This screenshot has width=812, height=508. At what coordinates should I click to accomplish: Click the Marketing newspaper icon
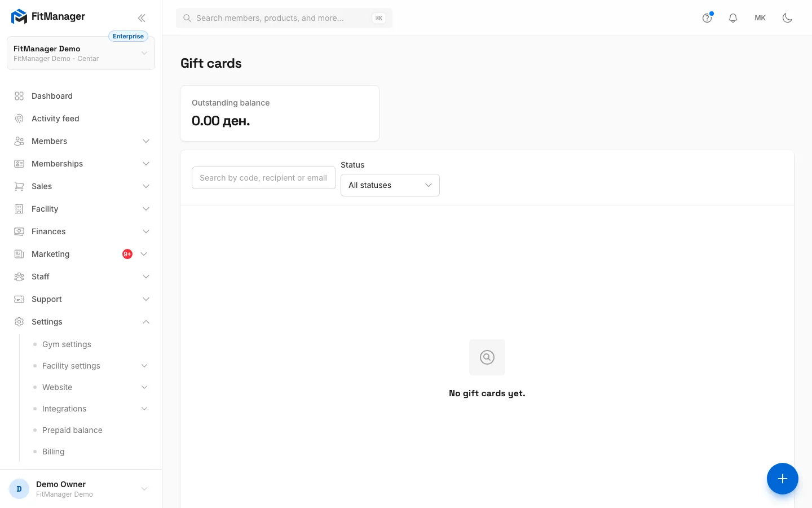coord(19,254)
